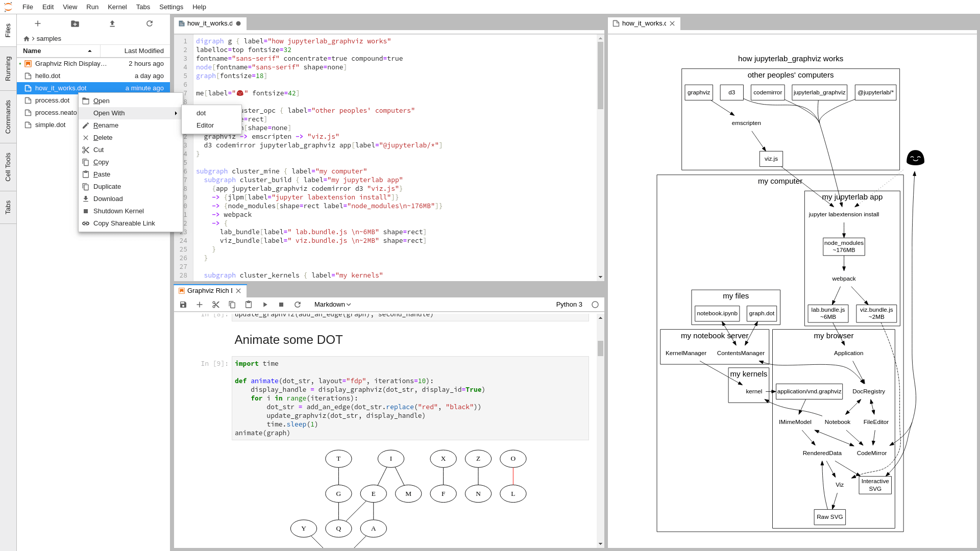
Task: Click the Copy cell icon in toolbar
Action: tap(232, 304)
